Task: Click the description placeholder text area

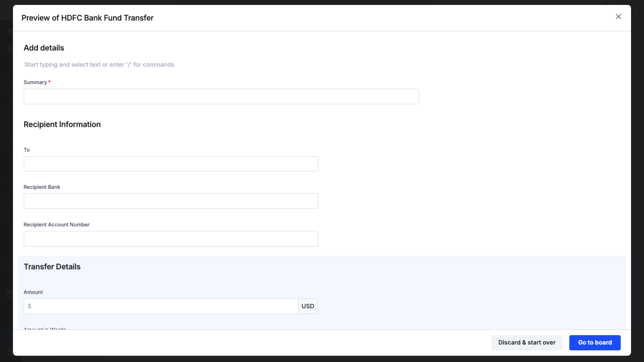Action: coord(99,64)
